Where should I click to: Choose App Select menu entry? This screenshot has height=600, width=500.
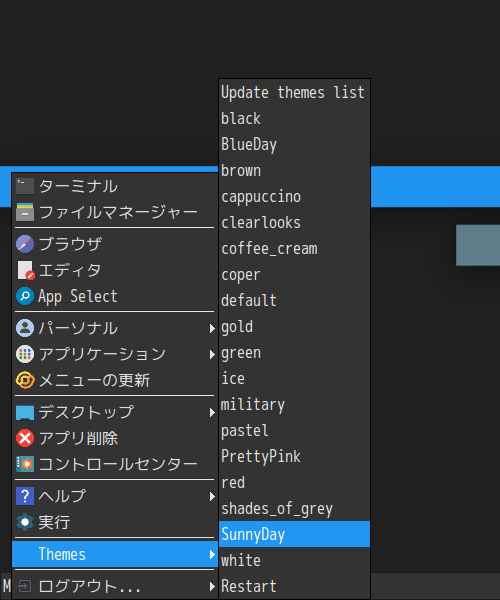(x=115, y=296)
